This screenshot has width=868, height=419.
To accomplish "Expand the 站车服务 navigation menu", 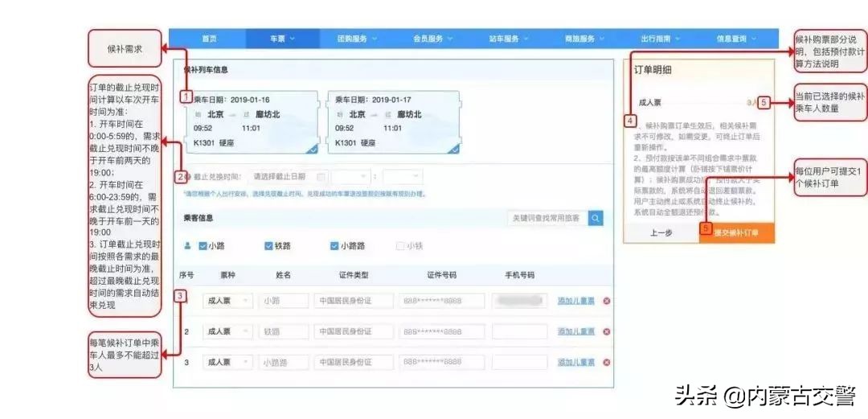I will [x=509, y=39].
